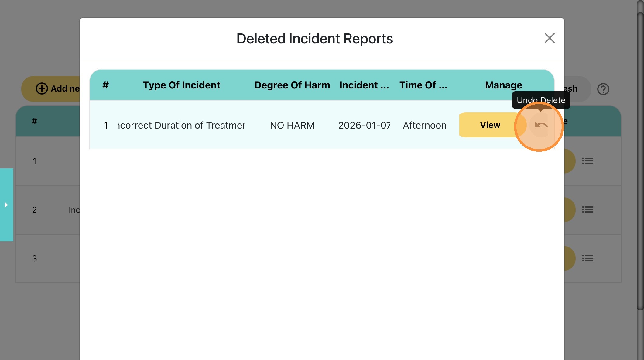Image resolution: width=644 pixels, height=360 pixels.
Task: Click the Degree Of Harm column header
Action: click(x=292, y=85)
